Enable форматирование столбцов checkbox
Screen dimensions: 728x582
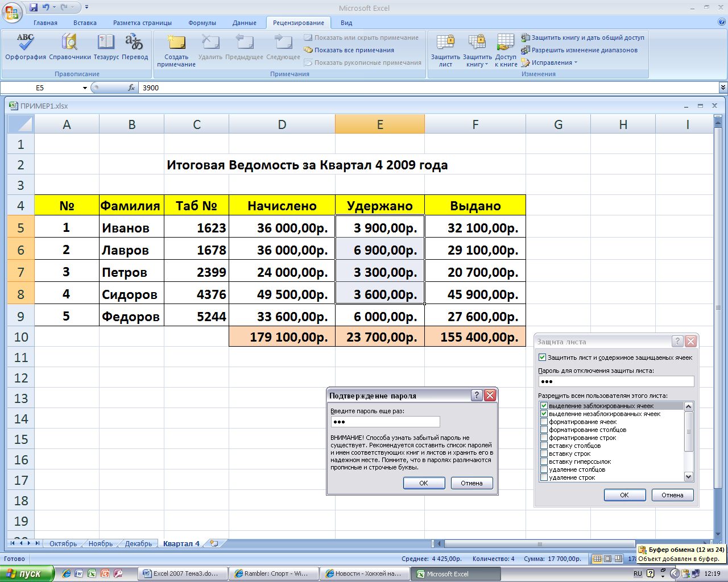(544, 430)
